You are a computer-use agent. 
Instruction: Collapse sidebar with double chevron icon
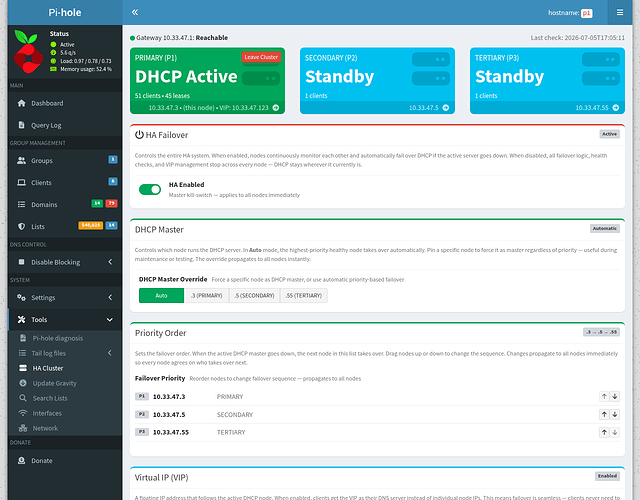point(135,12)
